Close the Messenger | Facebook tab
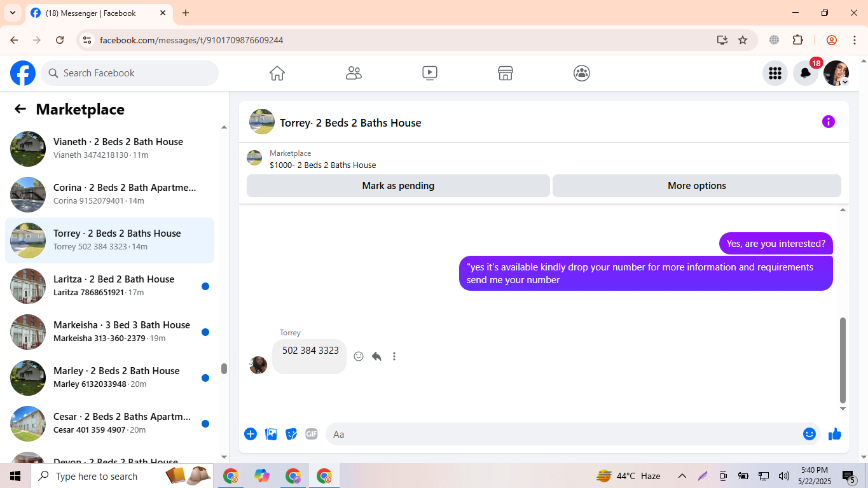 (x=163, y=13)
